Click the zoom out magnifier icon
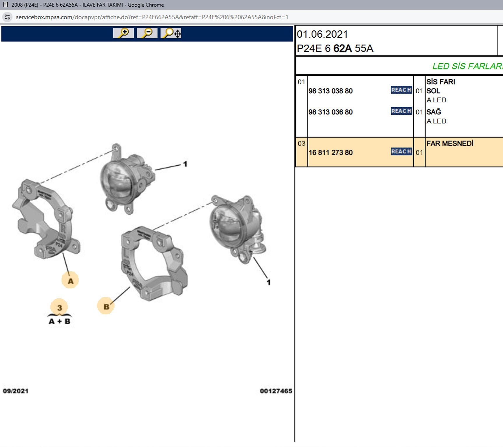The height and width of the screenshot is (448, 503). 147,33
